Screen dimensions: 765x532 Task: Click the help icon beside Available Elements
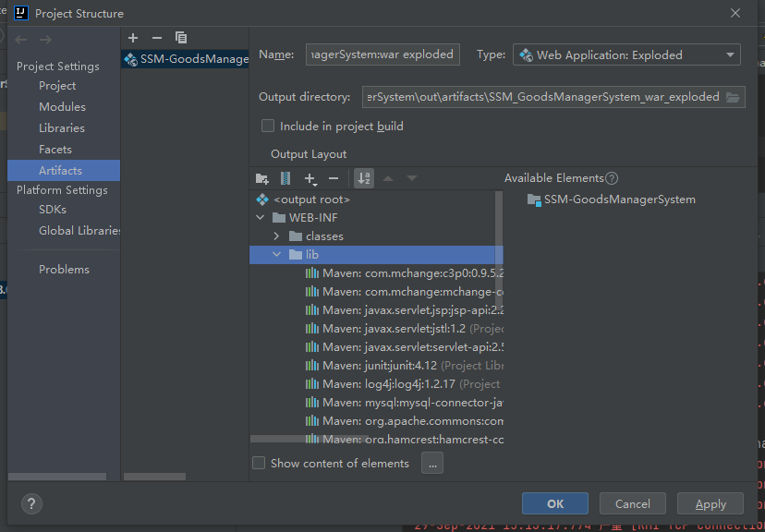click(612, 178)
